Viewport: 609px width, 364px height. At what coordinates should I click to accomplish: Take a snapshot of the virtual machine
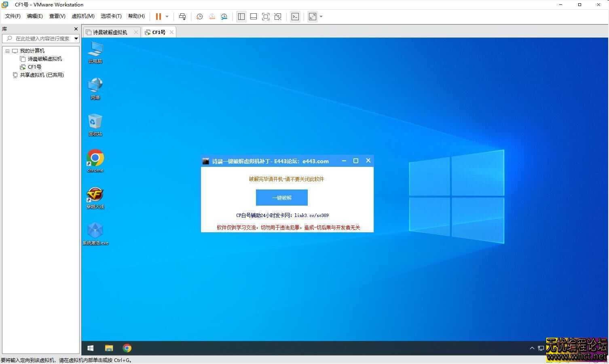(x=199, y=17)
